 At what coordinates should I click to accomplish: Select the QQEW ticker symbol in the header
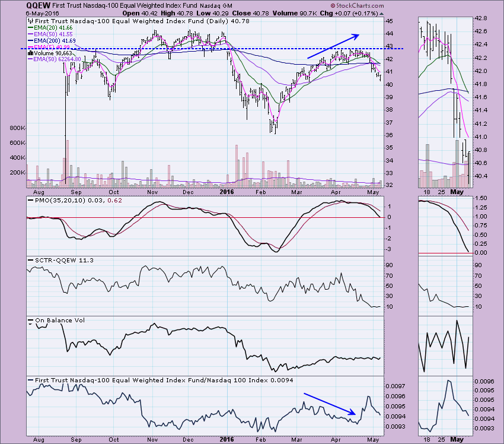click(x=39, y=5)
